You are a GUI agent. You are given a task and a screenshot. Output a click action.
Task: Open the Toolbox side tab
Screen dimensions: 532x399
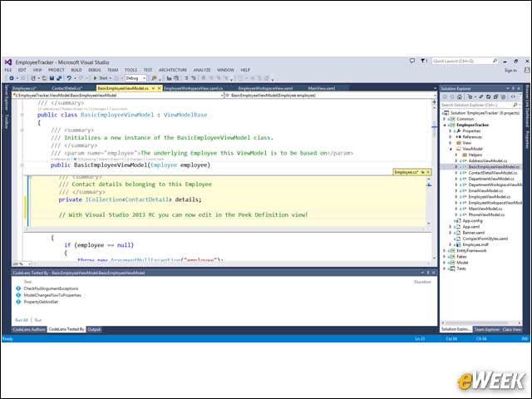click(x=6, y=121)
